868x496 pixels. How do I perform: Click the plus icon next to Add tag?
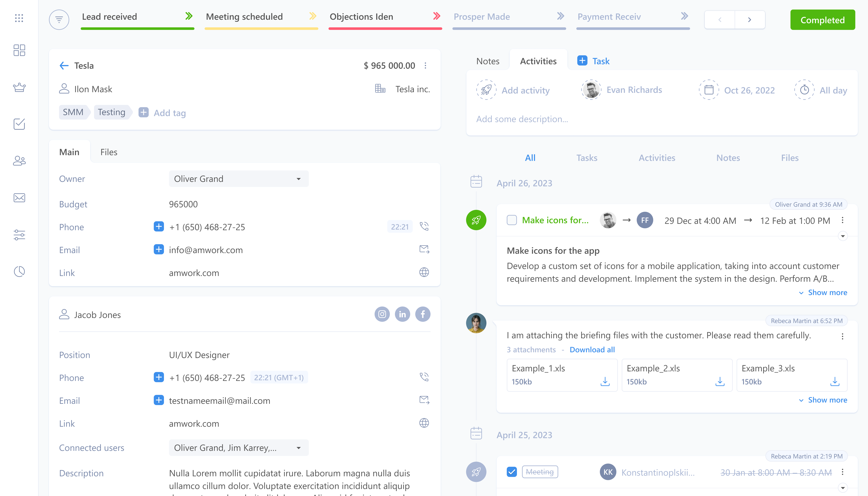tap(143, 112)
